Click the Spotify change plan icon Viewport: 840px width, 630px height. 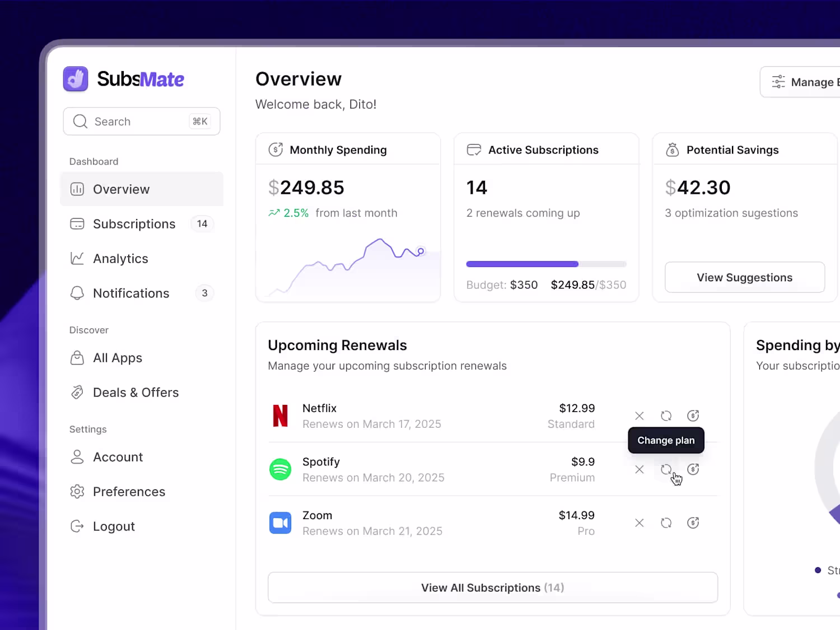(666, 469)
